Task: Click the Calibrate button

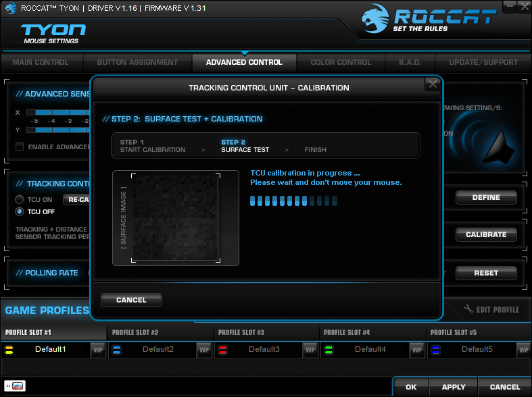Action: coord(486,234)
